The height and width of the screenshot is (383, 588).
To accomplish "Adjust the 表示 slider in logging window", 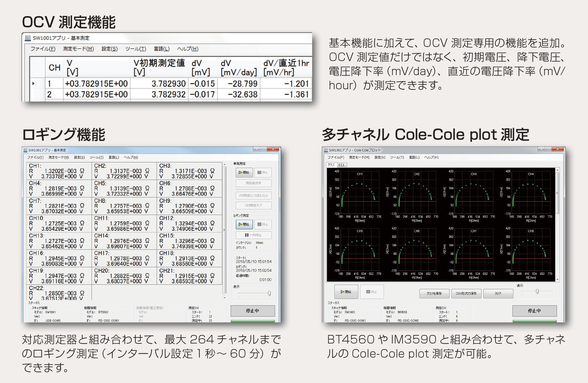I will pos(269,293).
